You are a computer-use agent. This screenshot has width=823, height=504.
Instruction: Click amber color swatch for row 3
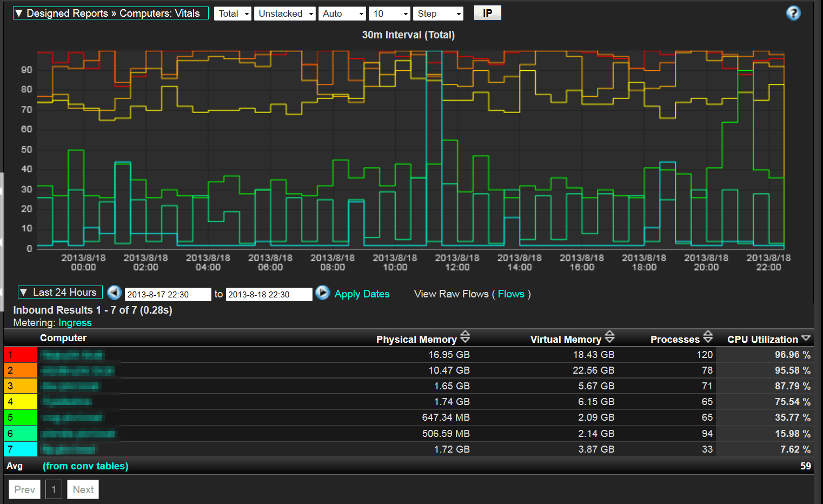point(21,386)
